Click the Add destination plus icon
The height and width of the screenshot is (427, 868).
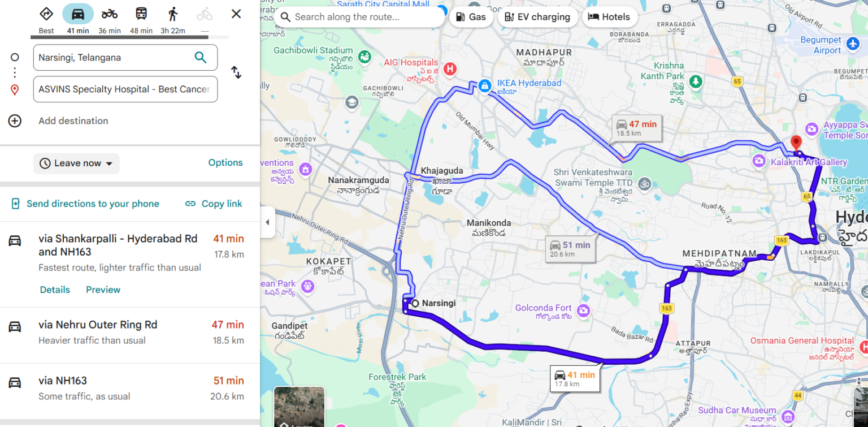[15, 120]
